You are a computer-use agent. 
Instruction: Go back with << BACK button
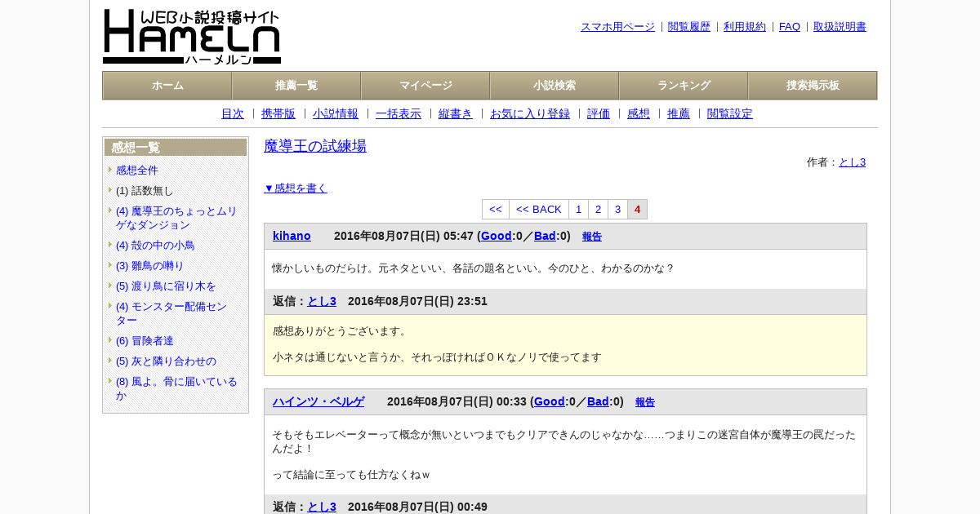539,210
